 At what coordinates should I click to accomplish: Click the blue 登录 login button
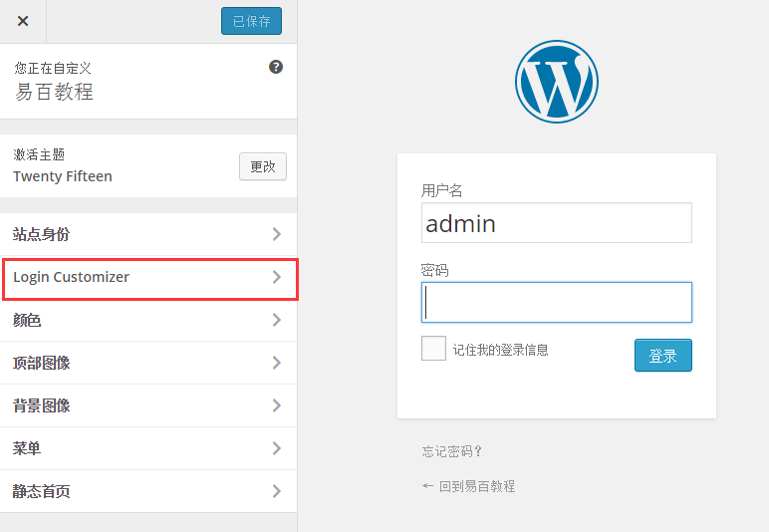click(662, 355)
